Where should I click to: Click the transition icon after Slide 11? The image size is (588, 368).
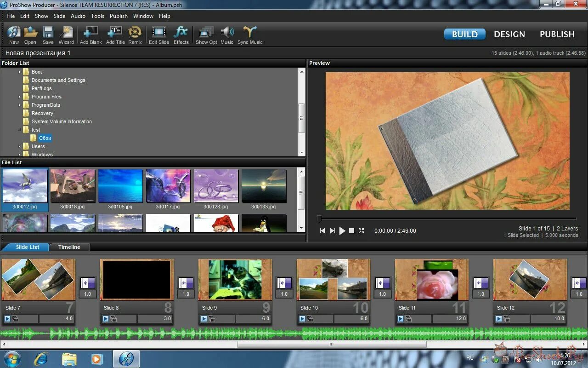(481, 283)
